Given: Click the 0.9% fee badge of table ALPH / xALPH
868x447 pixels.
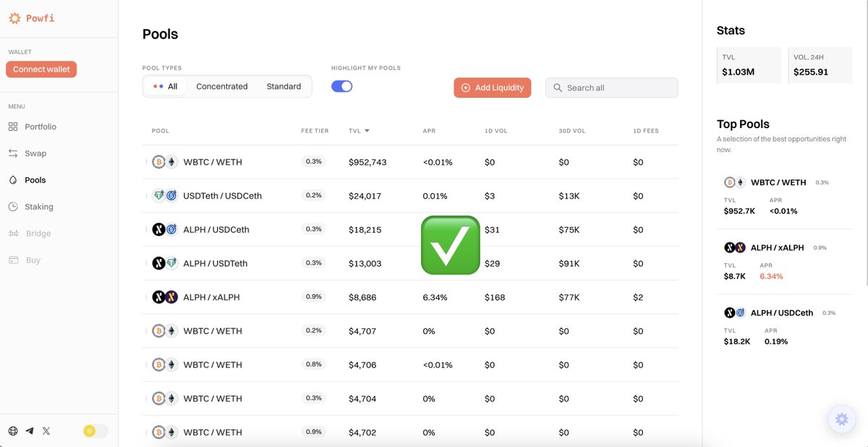Looking at the screenshot, I should (x=314, y=297).
